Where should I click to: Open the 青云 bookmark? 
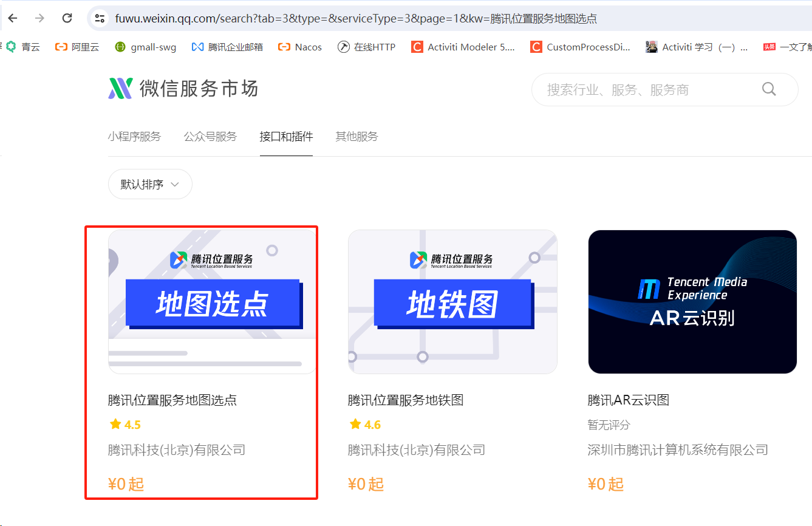[23, 47]
